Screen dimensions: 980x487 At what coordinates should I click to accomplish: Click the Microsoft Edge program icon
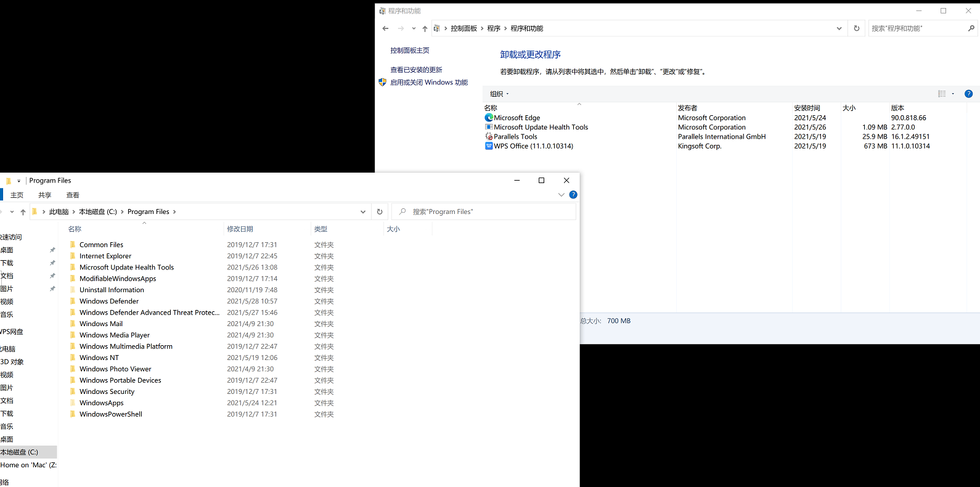coord(489,118)
